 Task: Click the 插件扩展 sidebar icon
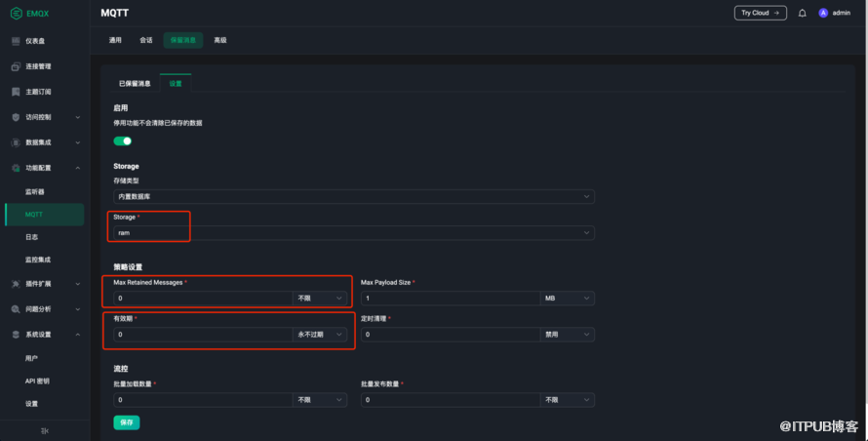click(x=16, y=284)
